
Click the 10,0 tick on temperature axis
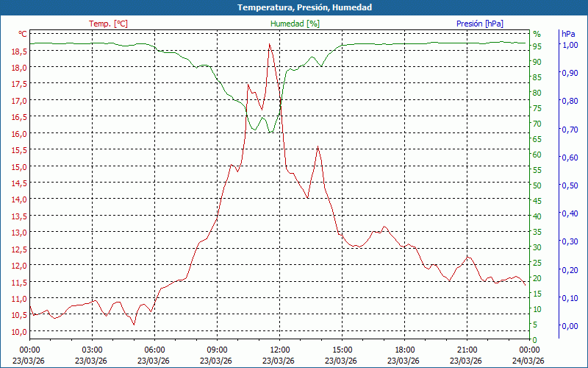click(19, 332)
